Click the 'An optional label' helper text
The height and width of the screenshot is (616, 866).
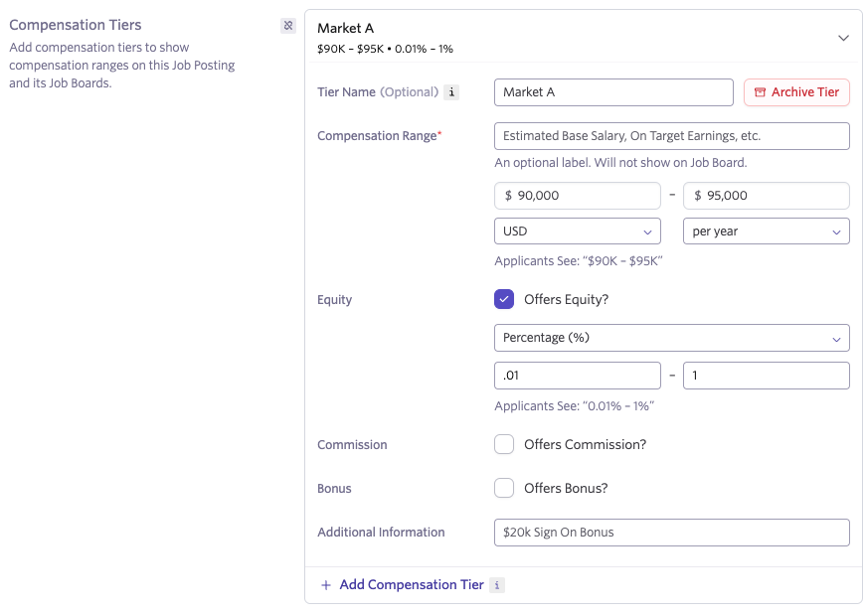coord(620,163)
